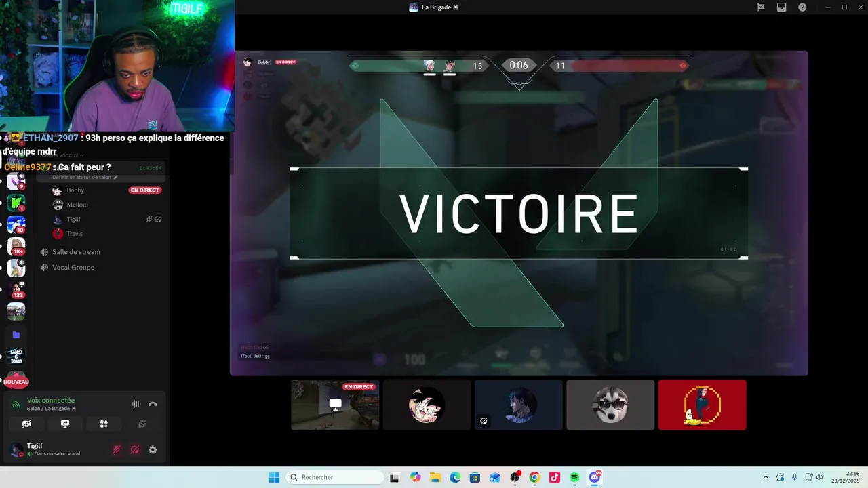Image resolution: width=868 pixels, height=488 pixels.
Task: Open the Lanes & Bobos server icon
Action: coord(16,356)
